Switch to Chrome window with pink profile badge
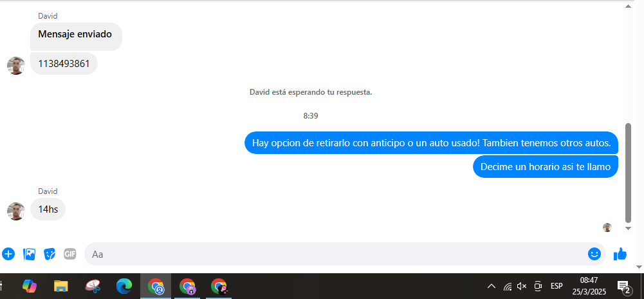The image size is (644, 299). (x=219, y=286)
